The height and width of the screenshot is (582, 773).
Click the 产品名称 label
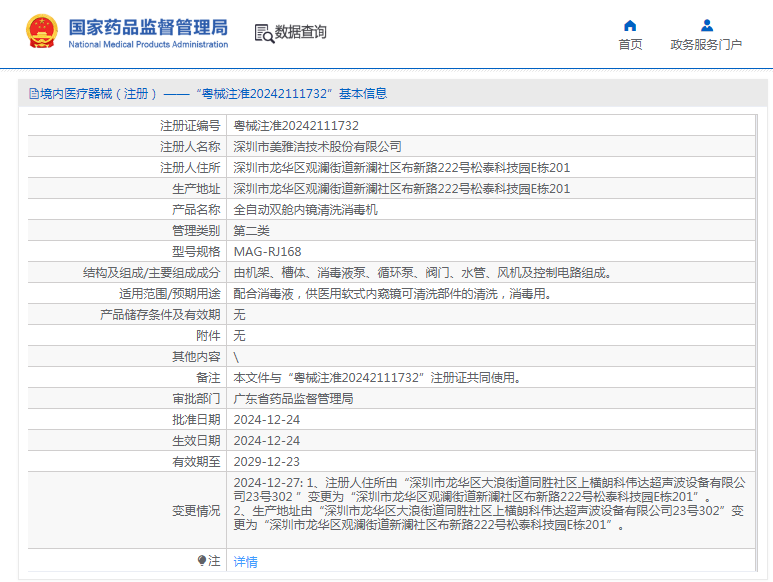pyautogui.click(x=196, y=210)
